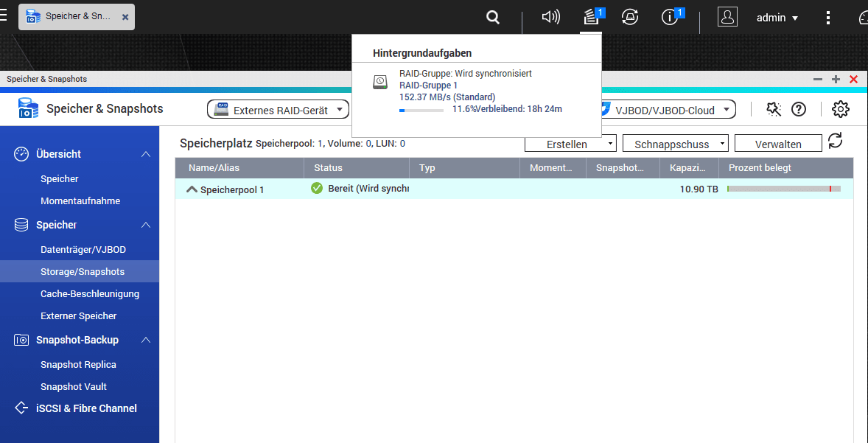Click the admin user avatar icon
Image resolution: width=868 pixels, height=443 pixels.
(727, 17)
